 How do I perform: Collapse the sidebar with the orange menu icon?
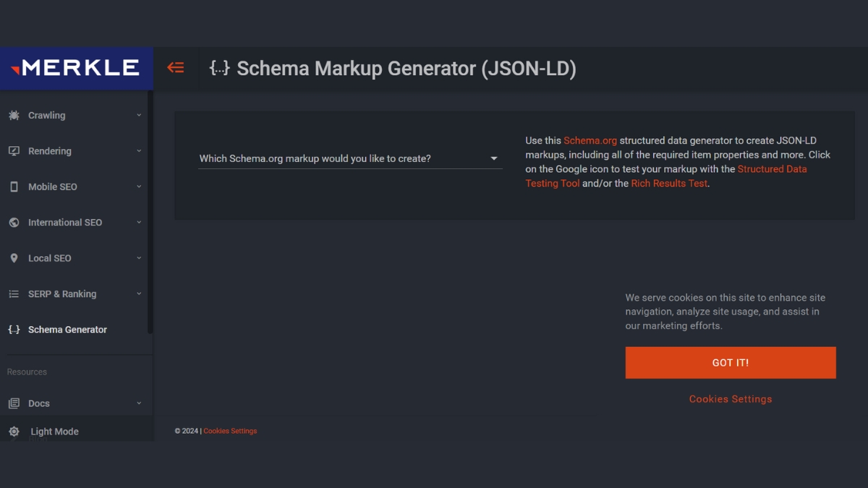176,68
